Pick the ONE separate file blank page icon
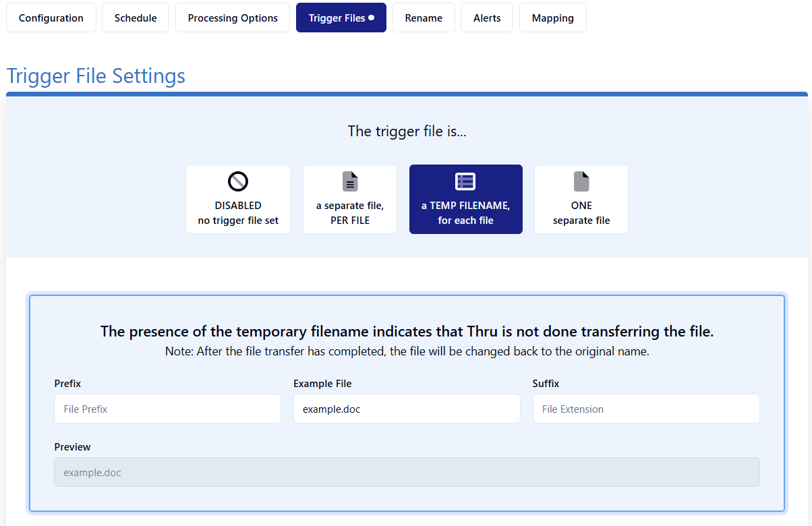This screenshot has height=526, width=812. coord(581,181)
